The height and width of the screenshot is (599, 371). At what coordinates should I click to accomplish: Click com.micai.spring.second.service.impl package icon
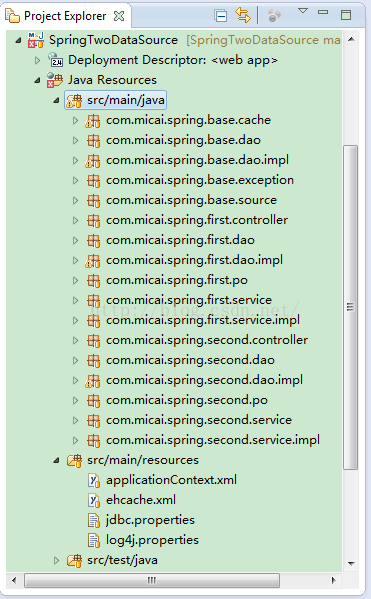click(94, 440)
